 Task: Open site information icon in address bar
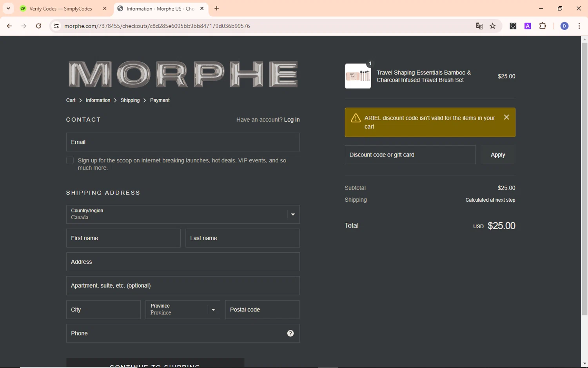56,26
